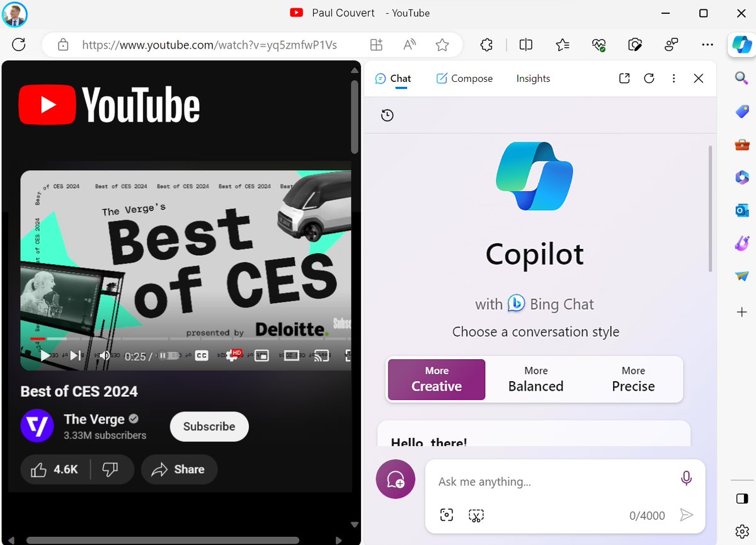Open the Extensions puzzle icon
Screen dimensions: 756x545
click(486, 45)
